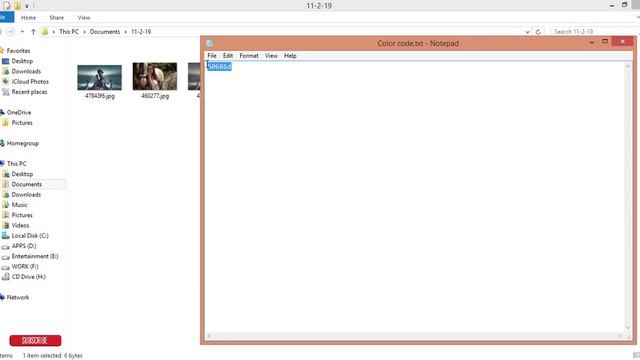Select This PC in the navigation pane
This screenshot has width=640, height=360.
coord(16,163)
